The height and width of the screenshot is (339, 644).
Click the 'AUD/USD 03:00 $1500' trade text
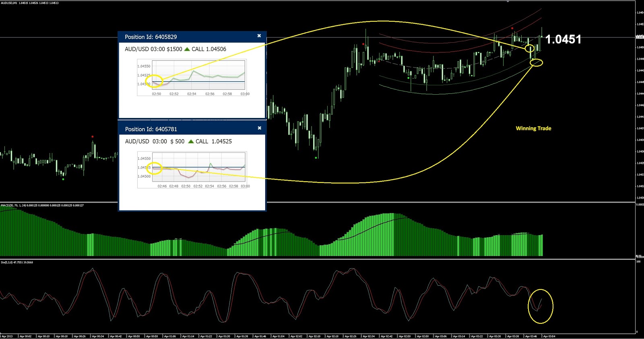[x=153, y=49]
